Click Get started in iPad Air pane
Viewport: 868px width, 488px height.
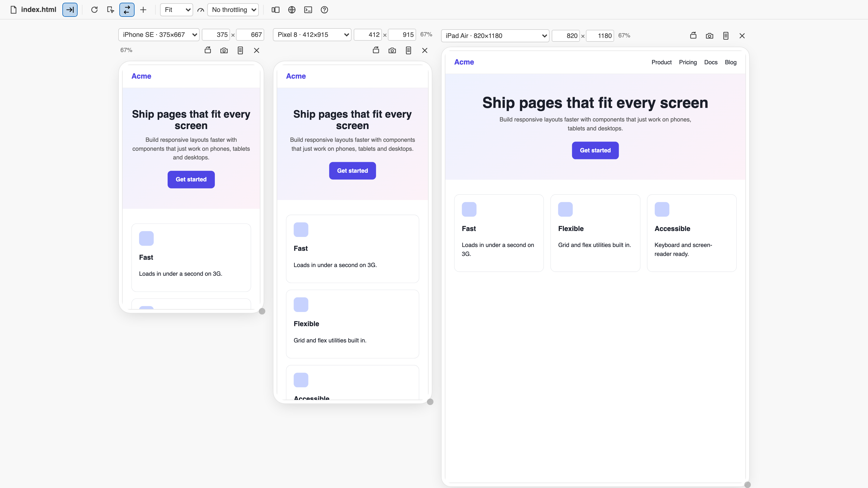pos(595,150)
